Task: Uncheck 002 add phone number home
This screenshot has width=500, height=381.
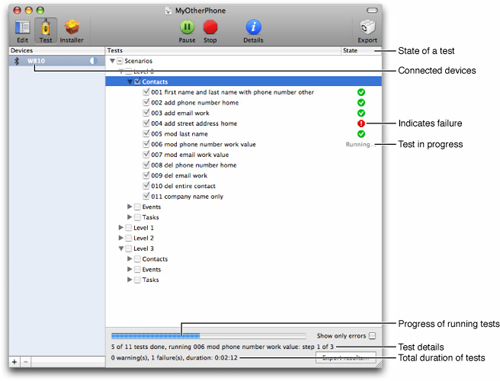Action: point(146,102)
